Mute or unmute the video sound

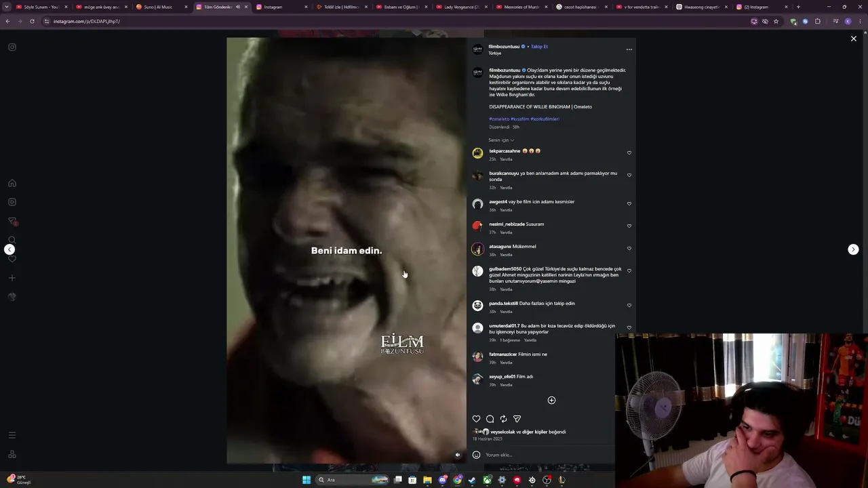(458, 455)
